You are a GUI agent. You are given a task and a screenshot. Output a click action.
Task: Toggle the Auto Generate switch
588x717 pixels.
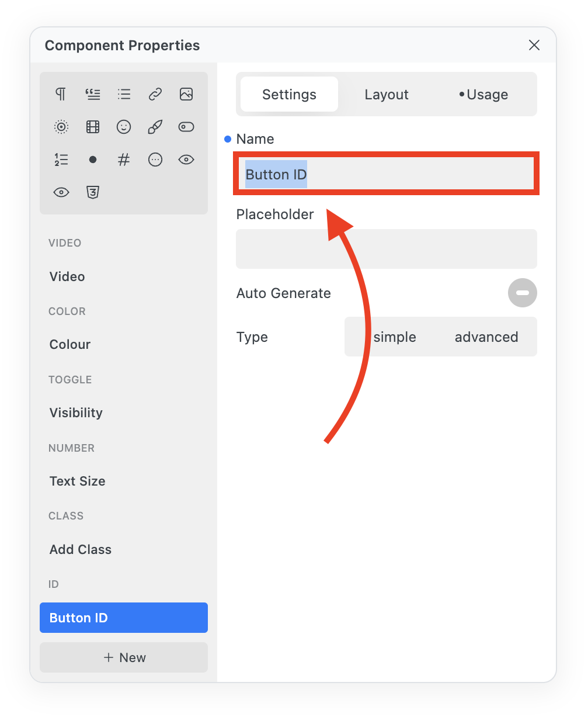pyautogui.click(x=522, y=293)
